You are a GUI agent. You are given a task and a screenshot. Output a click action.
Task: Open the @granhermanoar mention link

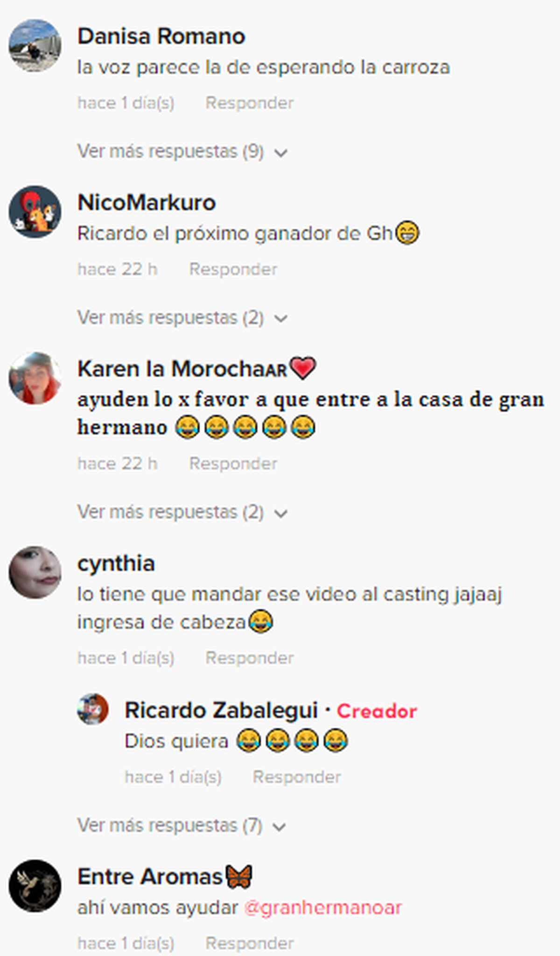coord(322,908)
